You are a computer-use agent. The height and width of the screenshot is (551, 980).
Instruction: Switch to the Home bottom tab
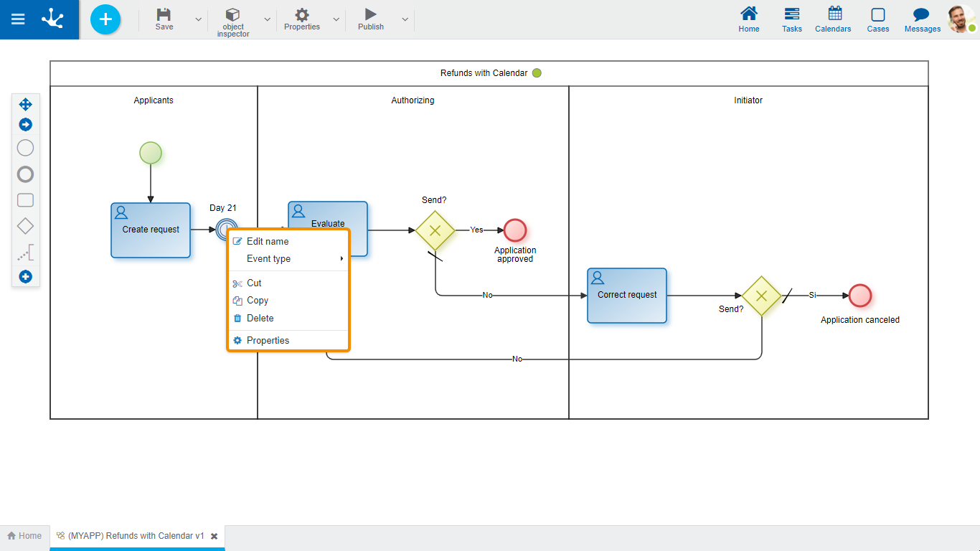tap(24, 536)
